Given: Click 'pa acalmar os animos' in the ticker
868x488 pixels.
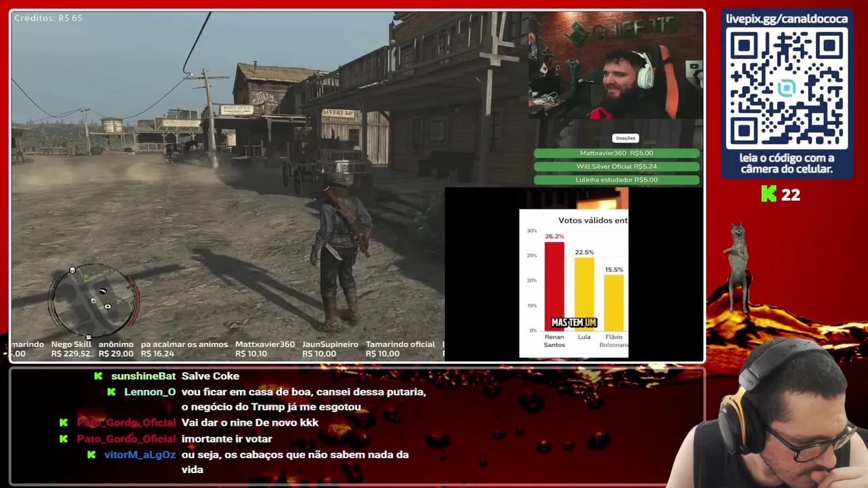Looking at the screenshot, I should tap(184, 344).
